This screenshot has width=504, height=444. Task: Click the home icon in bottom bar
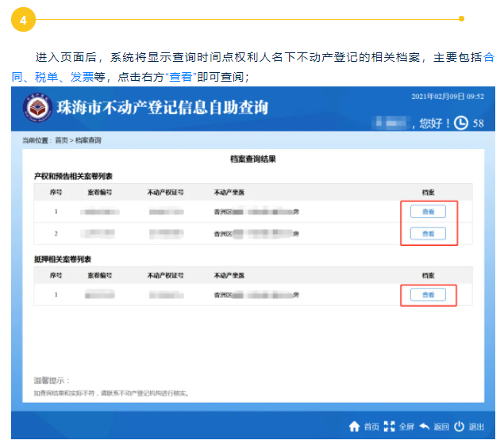pos(354,427)
